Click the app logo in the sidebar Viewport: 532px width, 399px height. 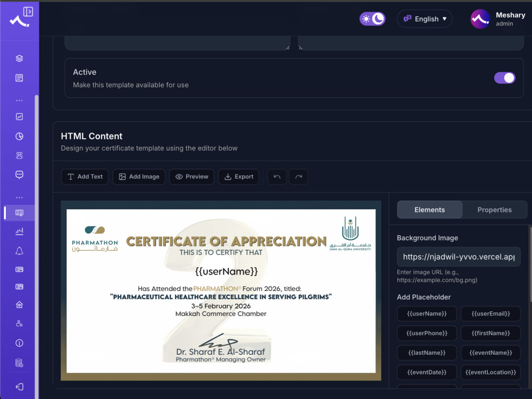pyautogui.click(x=19, y=22)
